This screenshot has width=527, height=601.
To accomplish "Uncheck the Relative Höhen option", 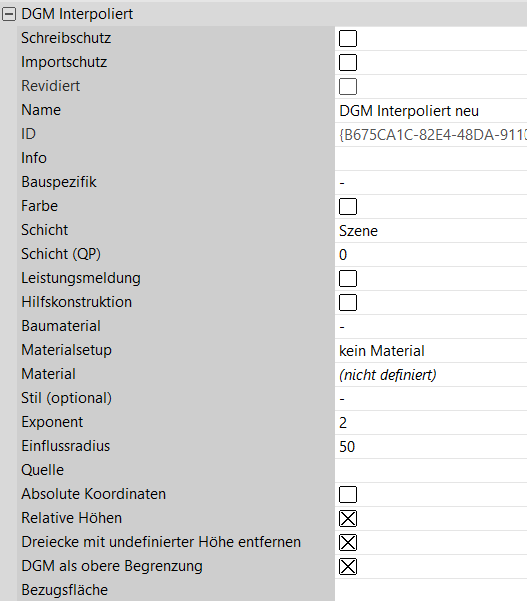I will coord(348,519).
